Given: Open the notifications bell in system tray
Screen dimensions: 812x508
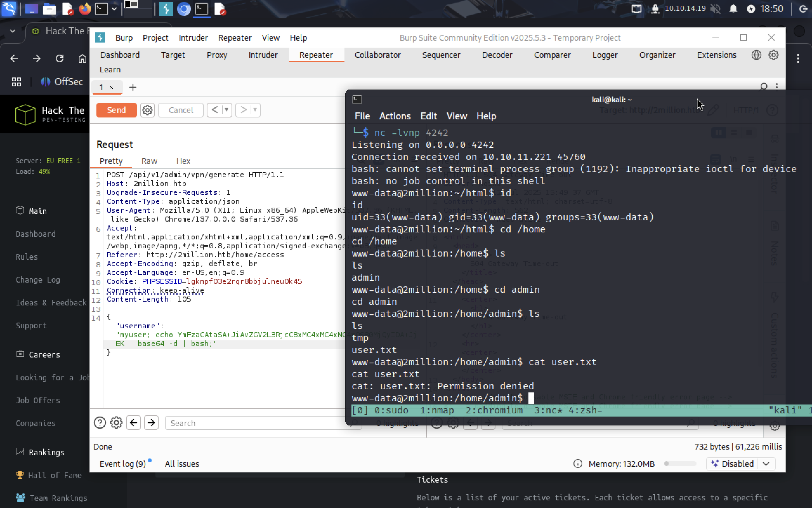Looking at the screenshot, I should click(x=733, y=9).
